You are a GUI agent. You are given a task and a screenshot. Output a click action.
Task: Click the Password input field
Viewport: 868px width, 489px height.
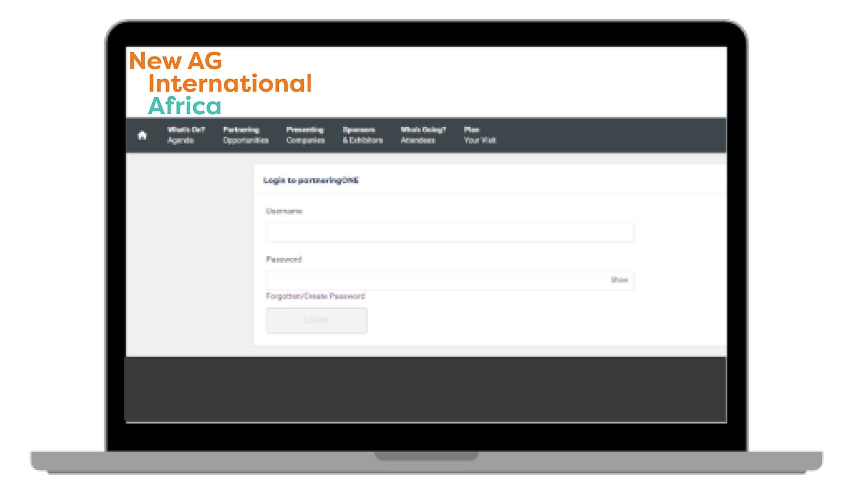pos(450,280)
